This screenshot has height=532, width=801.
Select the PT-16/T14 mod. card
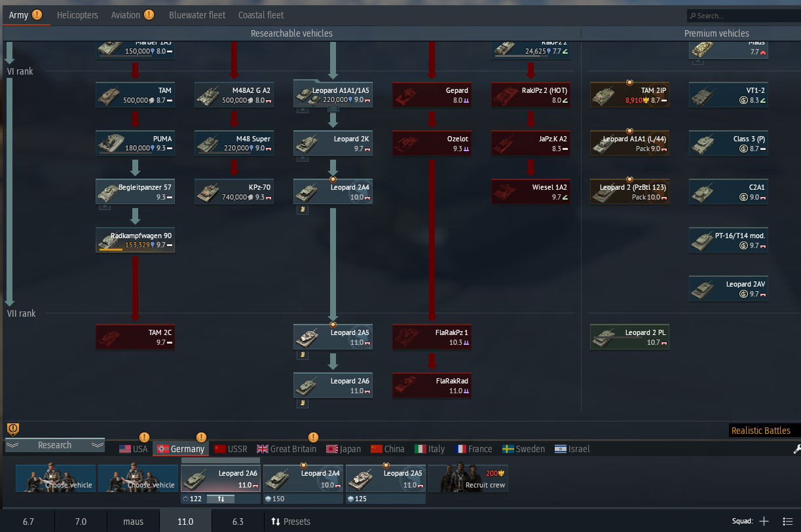click(729, 240)
